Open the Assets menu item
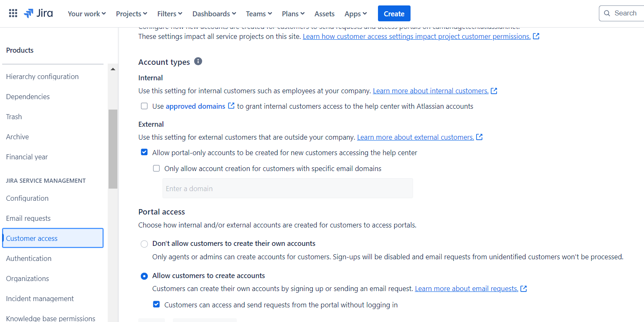 pyautogui.click(x=325, y=13)
